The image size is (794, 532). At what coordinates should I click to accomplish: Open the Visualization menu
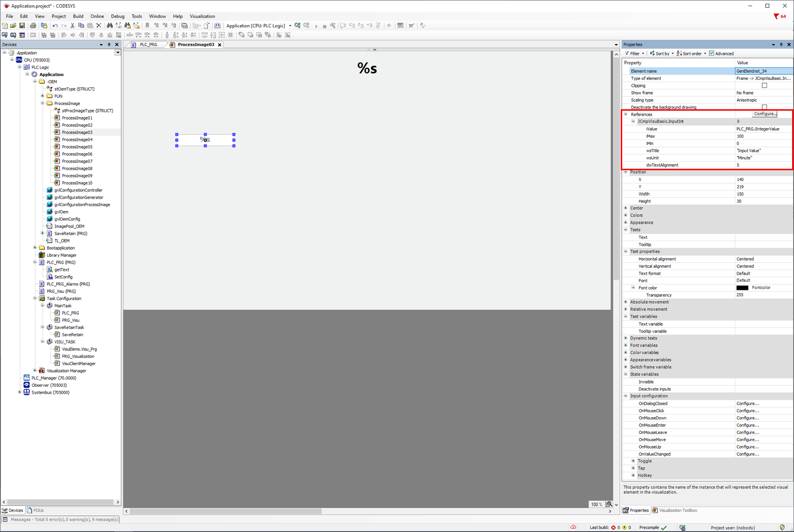click(202, 16)
